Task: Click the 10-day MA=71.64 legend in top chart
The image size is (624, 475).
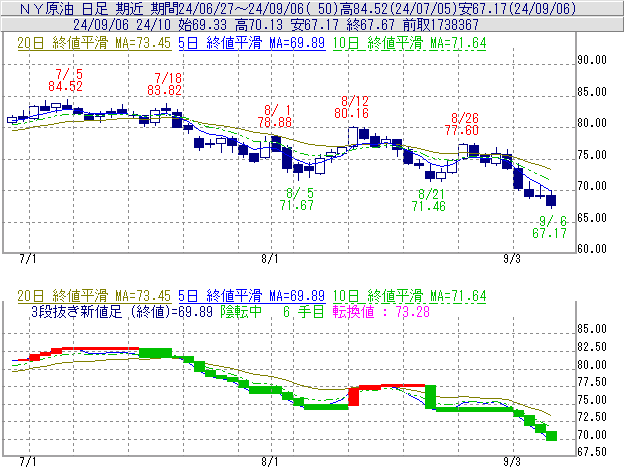Action: 410,43
